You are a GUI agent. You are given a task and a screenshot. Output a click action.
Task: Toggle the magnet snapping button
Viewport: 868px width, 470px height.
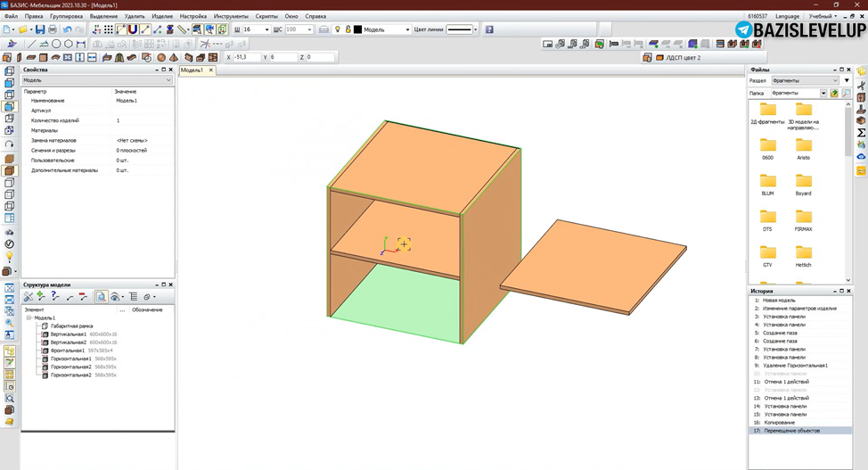pos(133,29)
